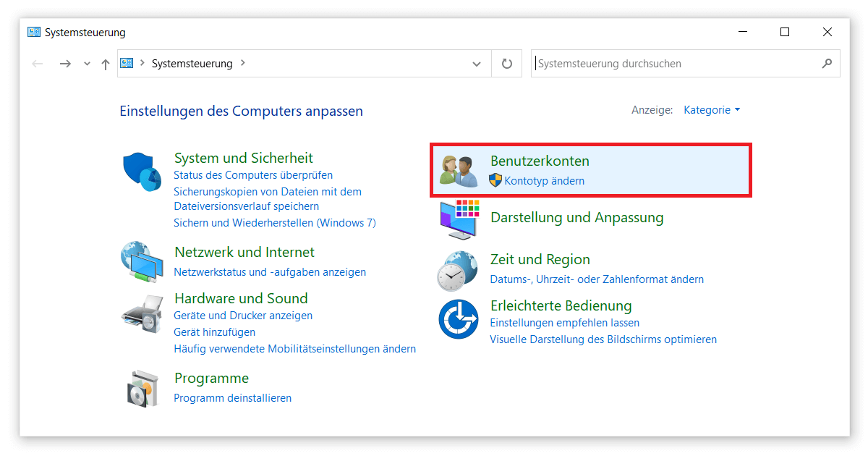Click the back navigation dropdown chevron
The height and width of the screenshot is (456, 868).
coord(87,63)
